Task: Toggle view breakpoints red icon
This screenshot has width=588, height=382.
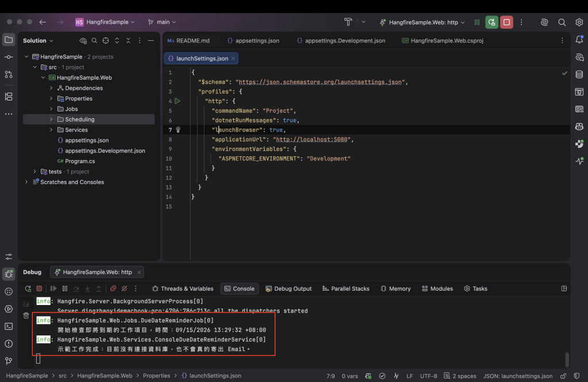Action: pos(113,288)
